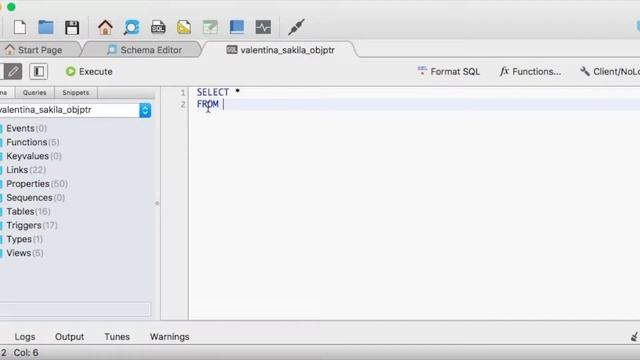Select the valentina_sakila_objptr tab
640x360 pixels.
coord(281,50)
